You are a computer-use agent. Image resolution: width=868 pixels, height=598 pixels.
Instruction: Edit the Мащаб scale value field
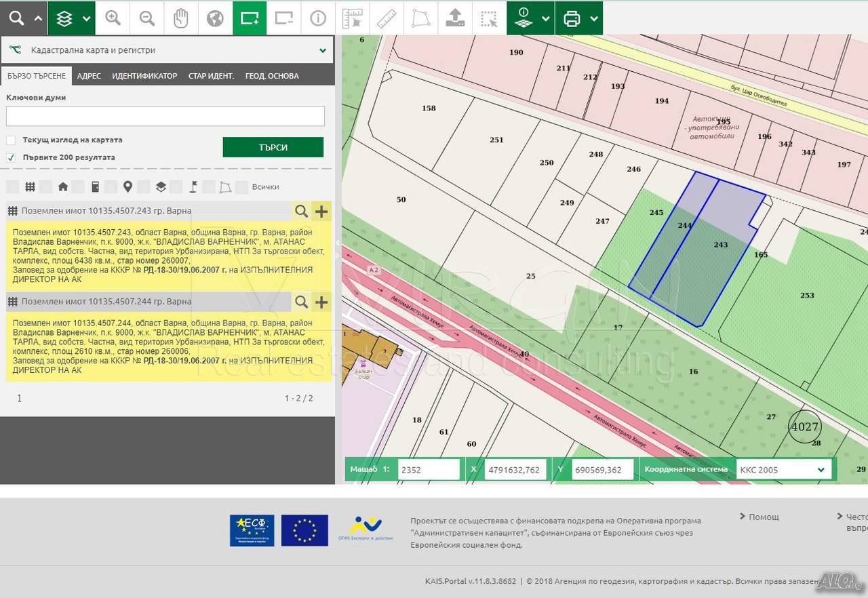pos(429,470)
